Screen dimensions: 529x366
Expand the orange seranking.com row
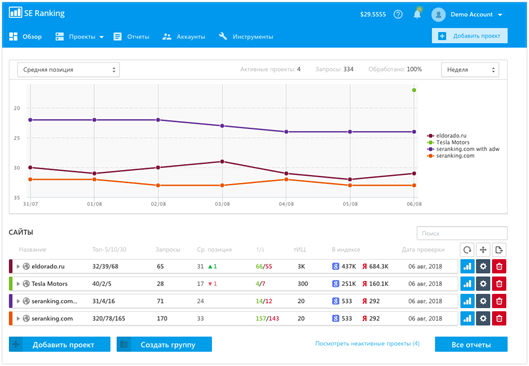point(18,318)
